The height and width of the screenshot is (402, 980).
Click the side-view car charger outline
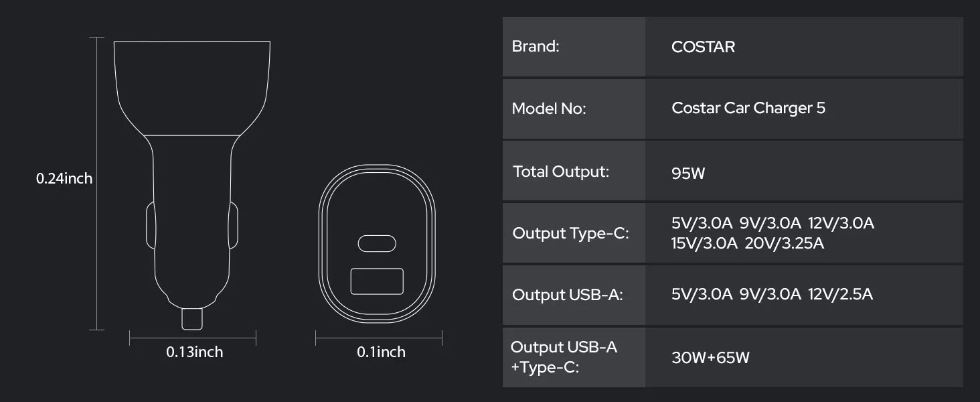tap(192, 167)
